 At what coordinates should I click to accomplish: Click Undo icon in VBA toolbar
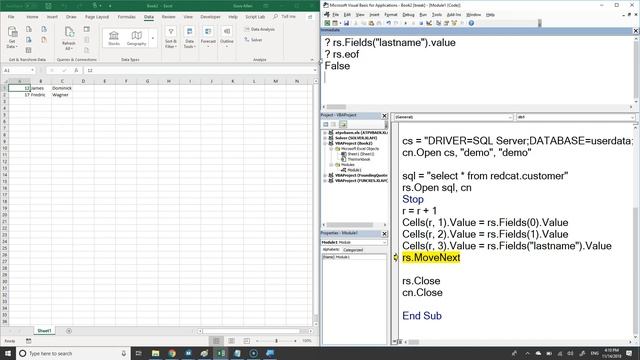389,23
